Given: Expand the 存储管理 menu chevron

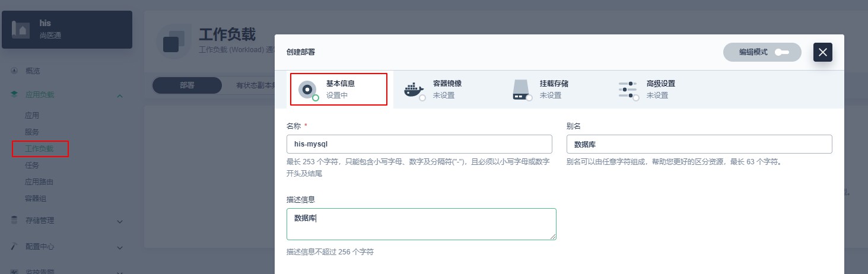Looking at the screenshot, I should 120,221.
